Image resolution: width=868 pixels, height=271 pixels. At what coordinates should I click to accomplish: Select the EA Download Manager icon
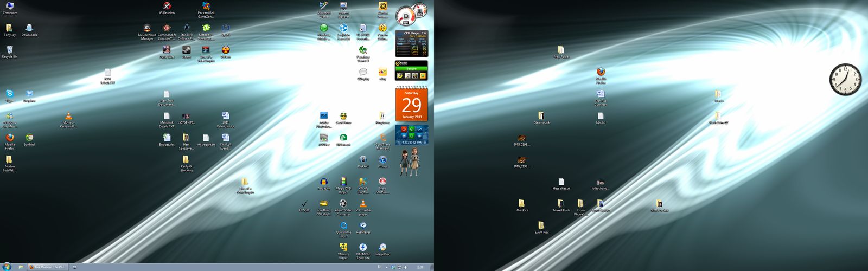pos(147,32)
